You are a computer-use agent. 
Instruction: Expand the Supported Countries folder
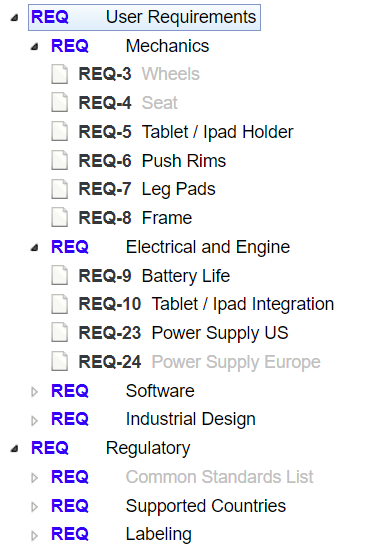click(34, 506)
